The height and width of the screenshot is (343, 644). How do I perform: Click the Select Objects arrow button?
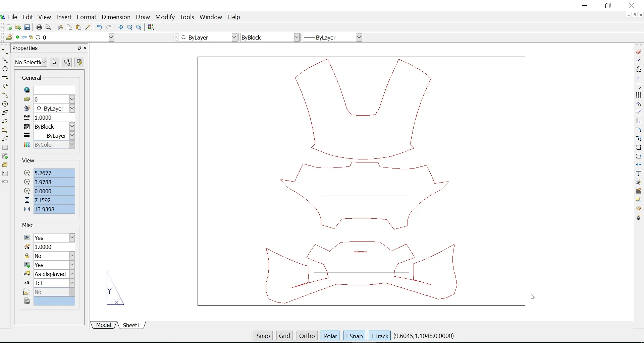(x=55, y=63)
